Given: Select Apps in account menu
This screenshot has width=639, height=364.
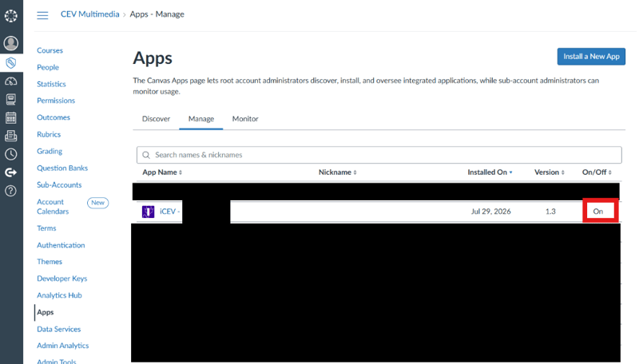Looking at the screenshot, I should point(46,312).
